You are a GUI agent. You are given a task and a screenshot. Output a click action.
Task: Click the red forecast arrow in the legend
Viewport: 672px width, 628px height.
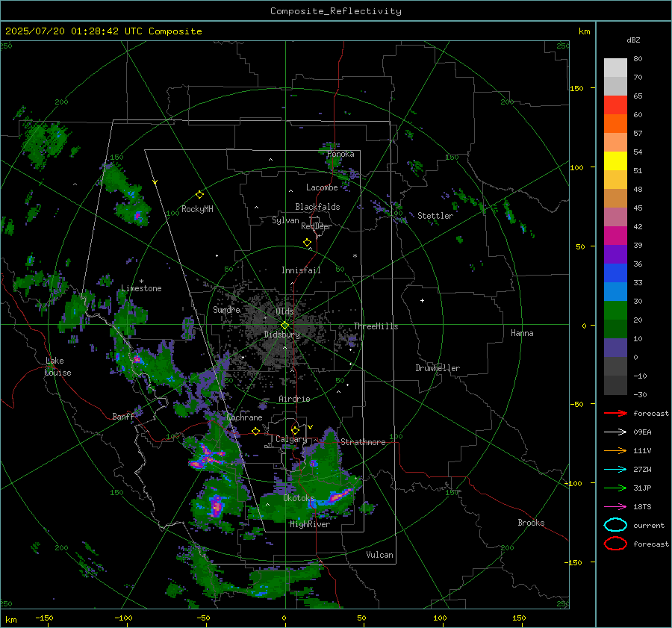coord(615,413)
